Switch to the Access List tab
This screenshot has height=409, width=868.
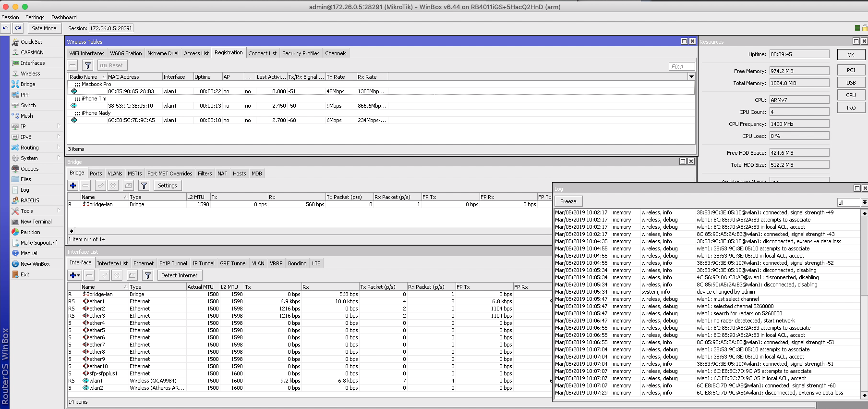[196, 53]
